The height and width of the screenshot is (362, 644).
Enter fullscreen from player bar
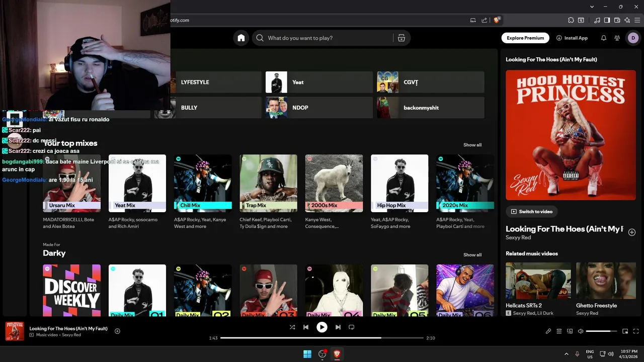pos(636,331)
